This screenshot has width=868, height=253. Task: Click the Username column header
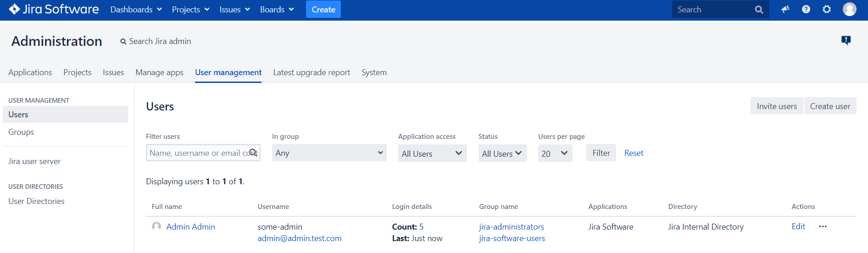point(273,207)
